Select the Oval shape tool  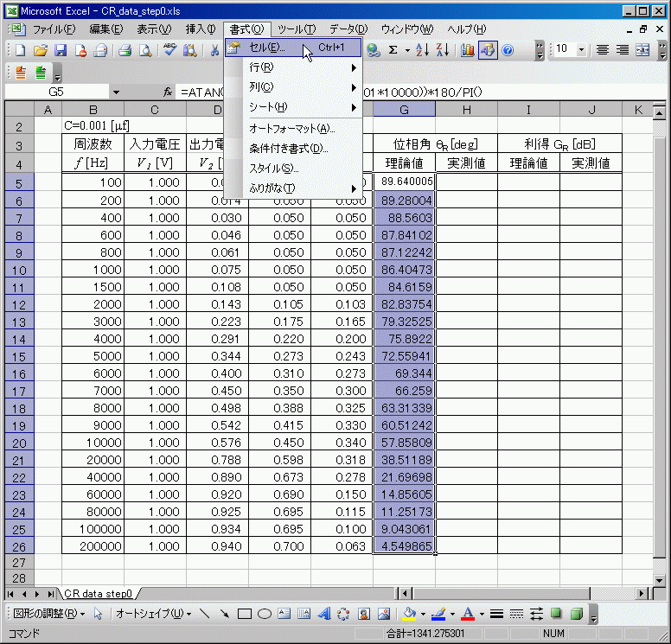point(265,614)
